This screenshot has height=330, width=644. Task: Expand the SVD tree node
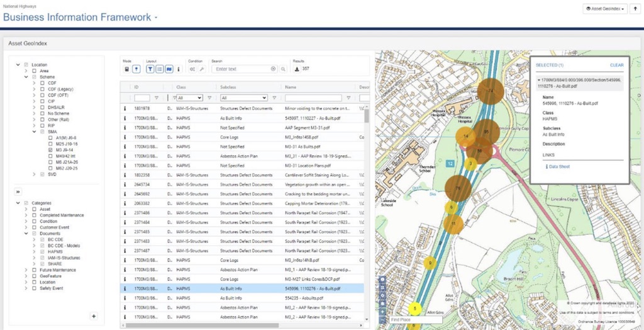(x=35, y=174)
